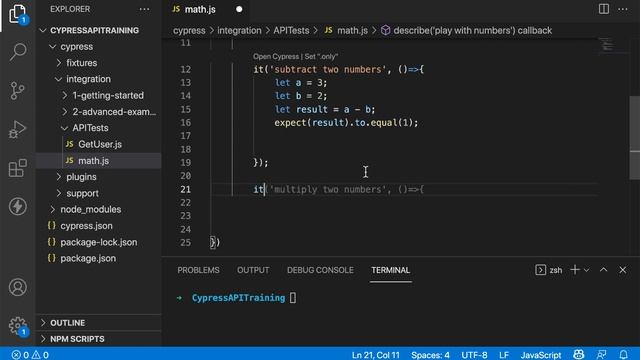
Task: Switch to the math.js editor tab
Action: coord(200,9)
